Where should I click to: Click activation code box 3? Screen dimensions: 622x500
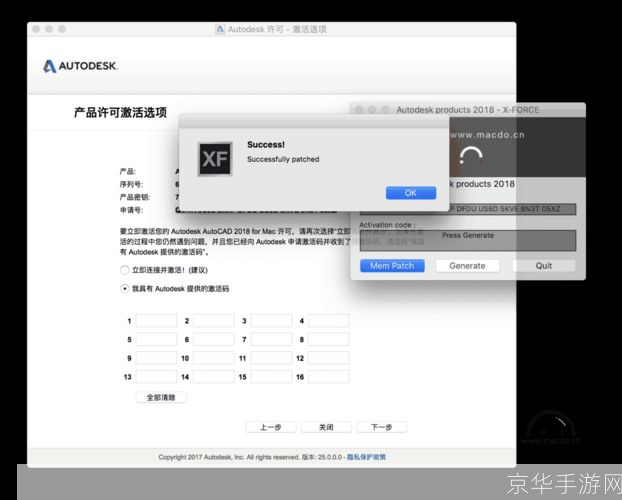[271, 321]
